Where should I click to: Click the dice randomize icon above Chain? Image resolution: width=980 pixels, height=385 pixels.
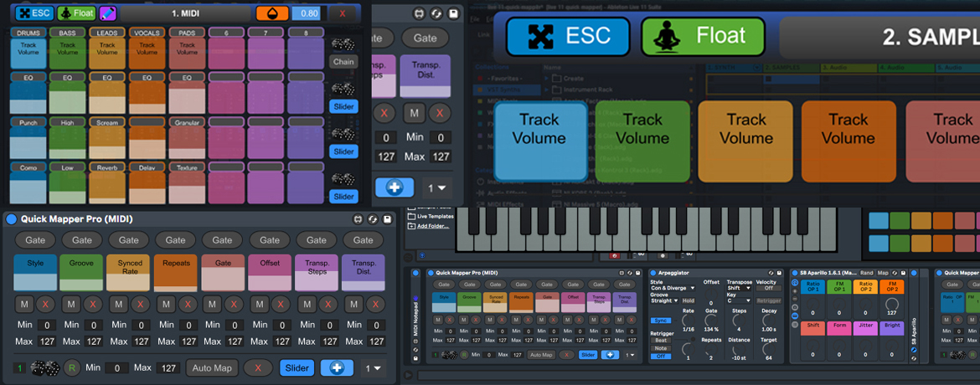tap(343, 44)
